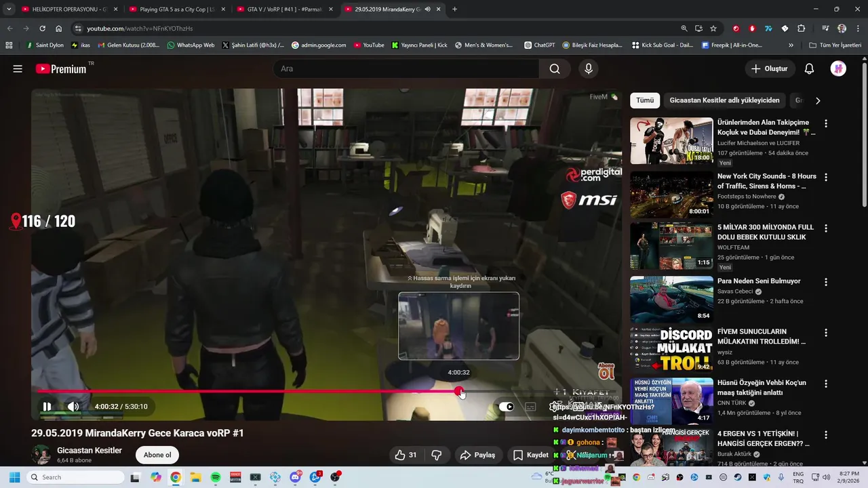868x488 pixels.
Task: Open the WhatsApp Web bookmark
Action: pos(191,45)
